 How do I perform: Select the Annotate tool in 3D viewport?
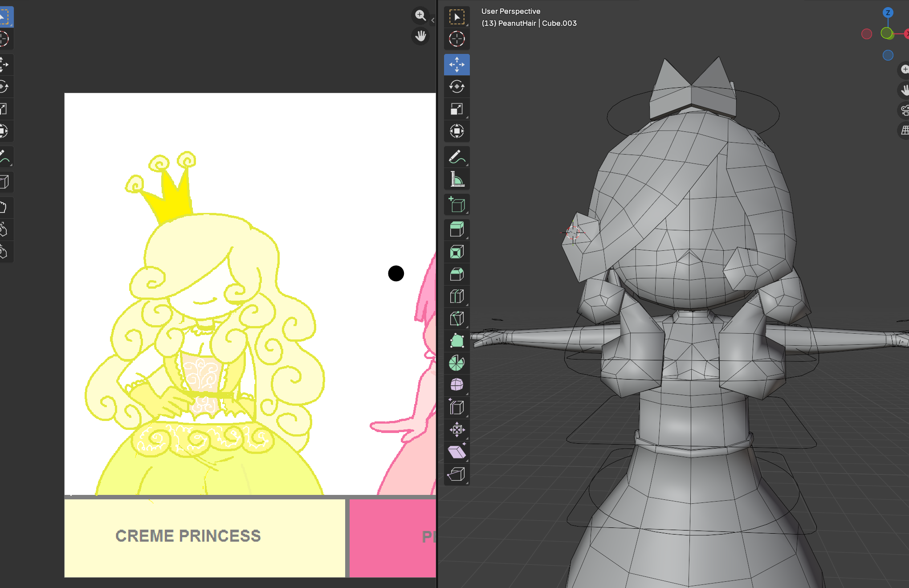pos(457,157)
